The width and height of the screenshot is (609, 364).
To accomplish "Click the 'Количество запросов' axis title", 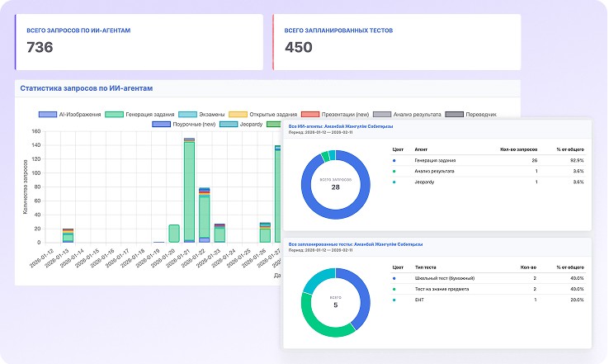I will click(x=26, y=187).
